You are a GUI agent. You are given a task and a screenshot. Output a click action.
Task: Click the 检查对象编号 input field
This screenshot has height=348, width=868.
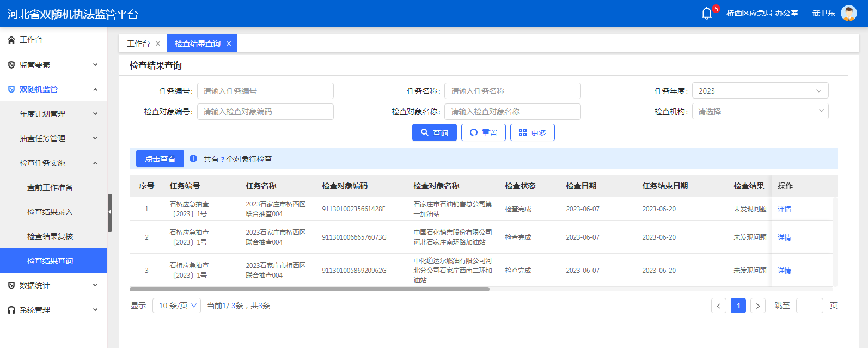[265, 112]
